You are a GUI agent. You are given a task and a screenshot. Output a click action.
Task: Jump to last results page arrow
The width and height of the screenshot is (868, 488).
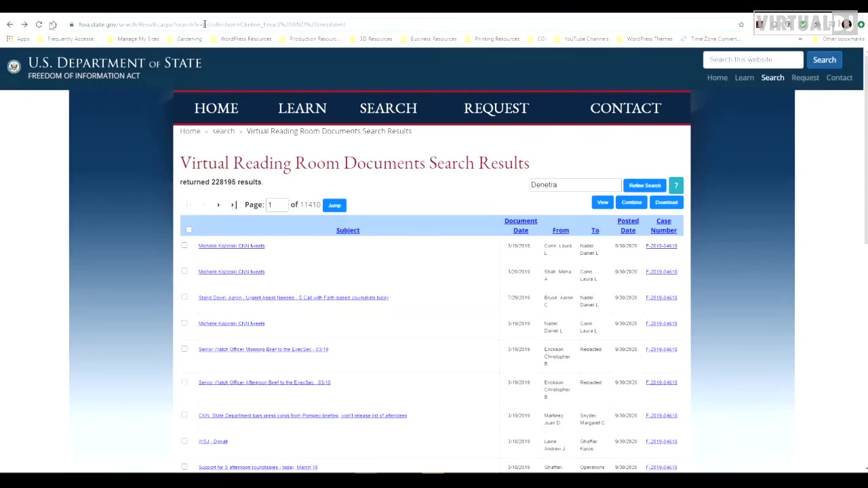233,205
